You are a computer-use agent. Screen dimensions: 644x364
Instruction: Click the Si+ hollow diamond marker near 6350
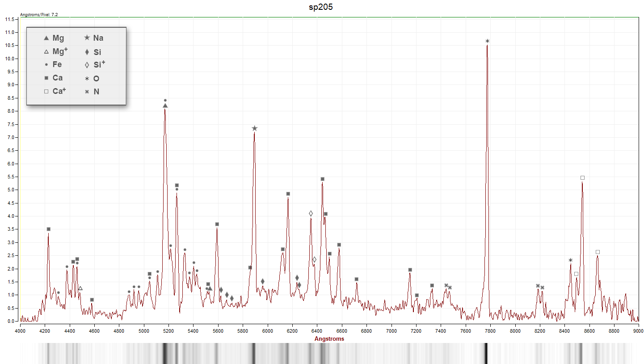pos(311,213)
